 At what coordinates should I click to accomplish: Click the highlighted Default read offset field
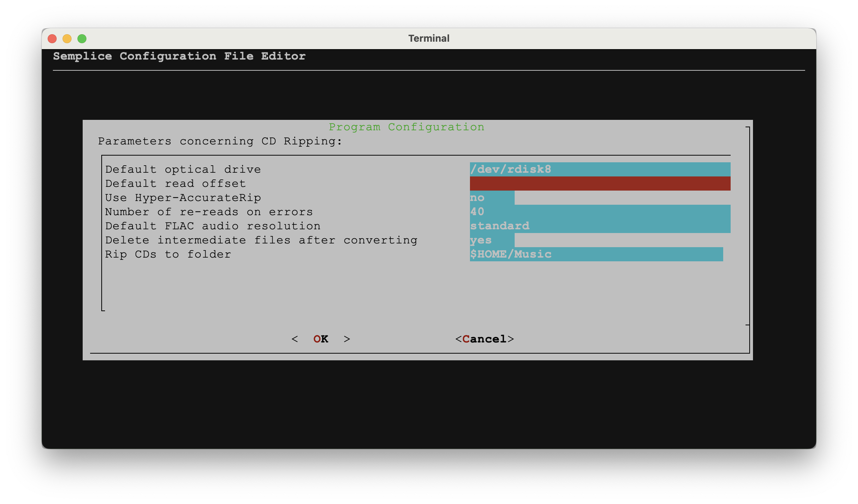pyautogui.click(x=596, y=183)
